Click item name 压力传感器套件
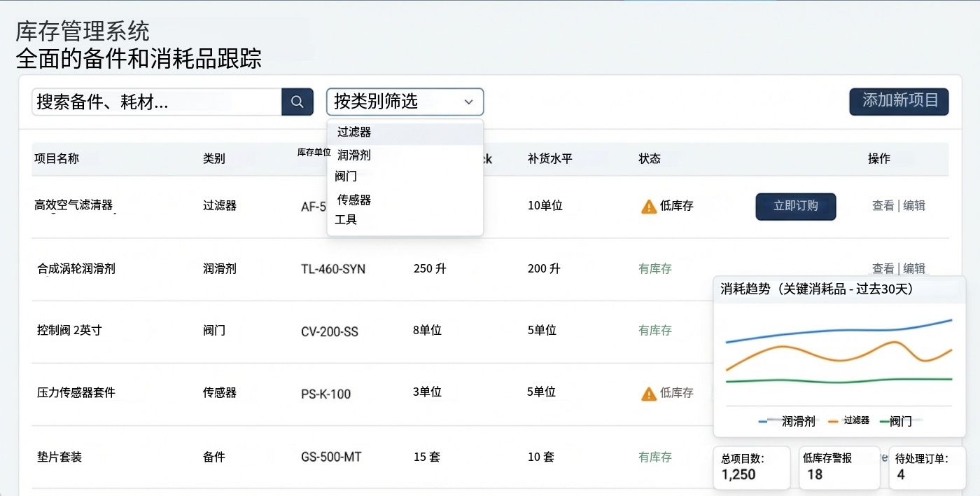980x496 pixels. [76, 392]
